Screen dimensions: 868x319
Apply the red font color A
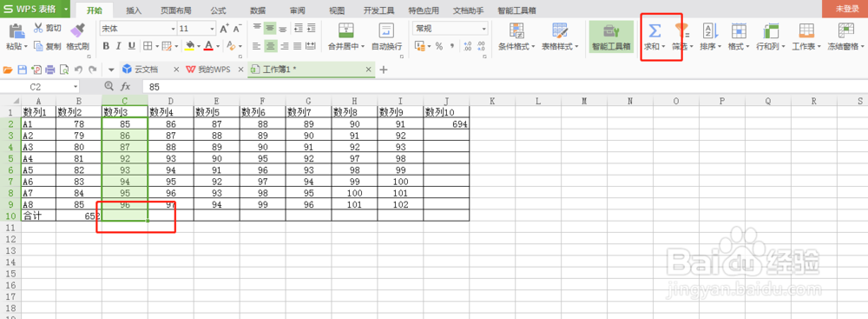coord(208,46)
